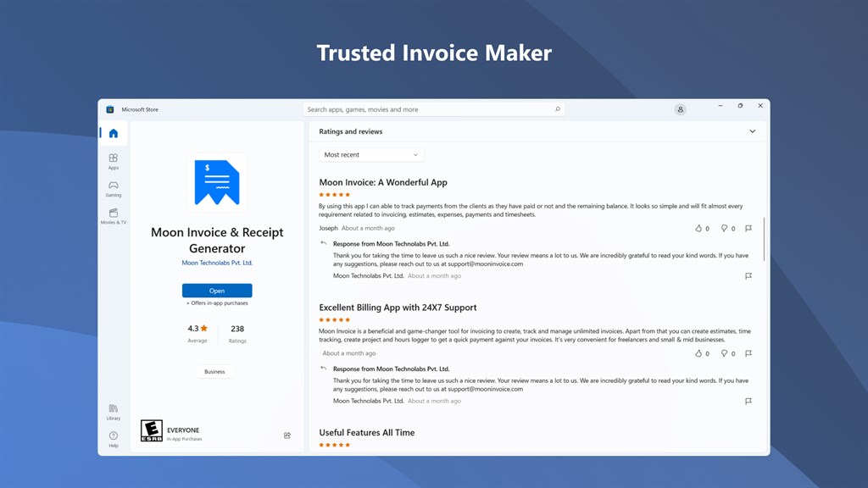Close the Microsoft Store window

point(760,106)
